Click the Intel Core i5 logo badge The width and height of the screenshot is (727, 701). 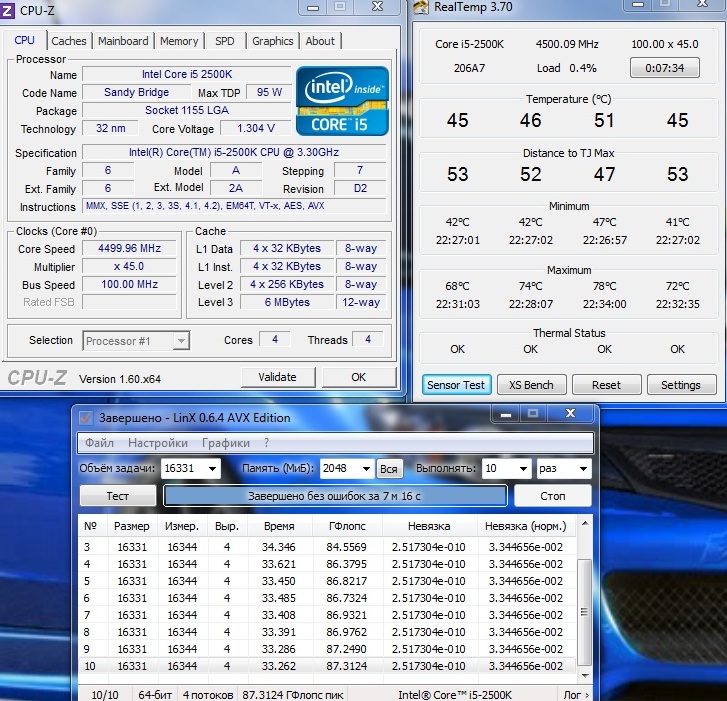click(342, 101)
